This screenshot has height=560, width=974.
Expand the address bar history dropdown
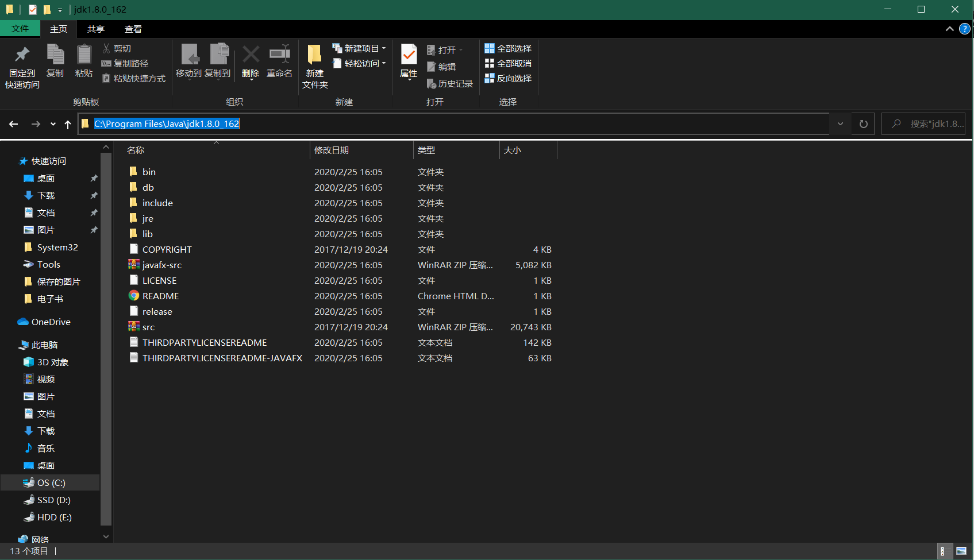840,124
